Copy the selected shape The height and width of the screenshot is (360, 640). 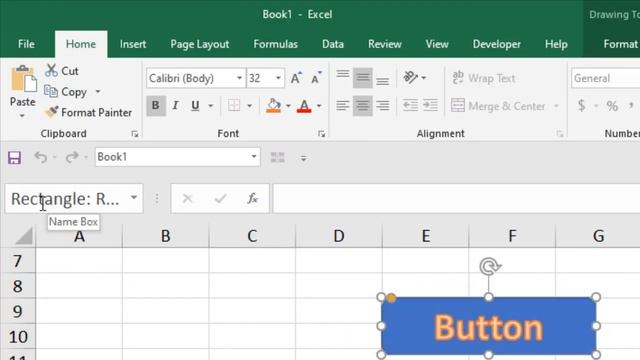pos(65,92)
